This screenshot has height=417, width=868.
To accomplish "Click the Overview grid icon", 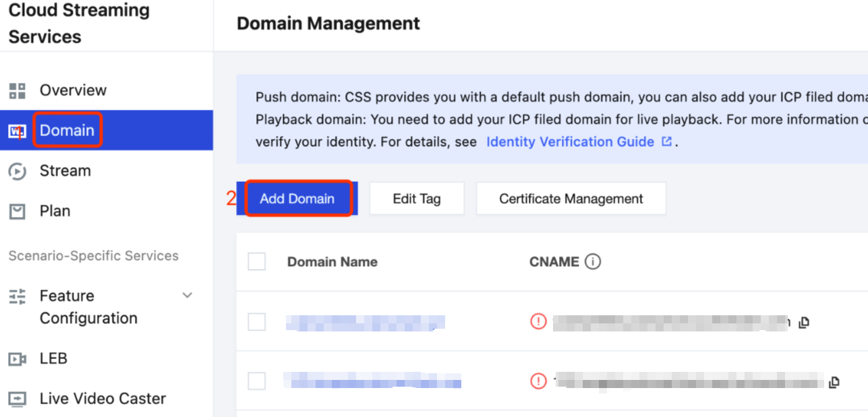I will pyautogui.click(x=17, y=91).
